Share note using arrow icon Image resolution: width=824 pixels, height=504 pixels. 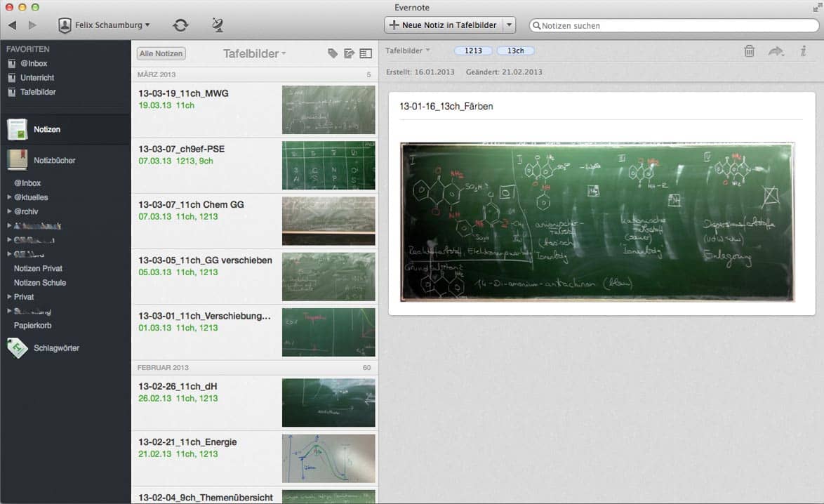(776, 51)
